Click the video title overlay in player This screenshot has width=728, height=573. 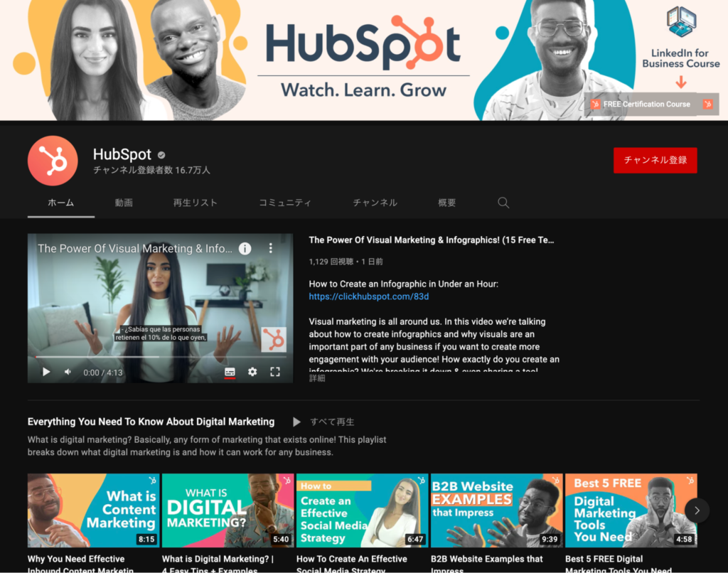134,248
